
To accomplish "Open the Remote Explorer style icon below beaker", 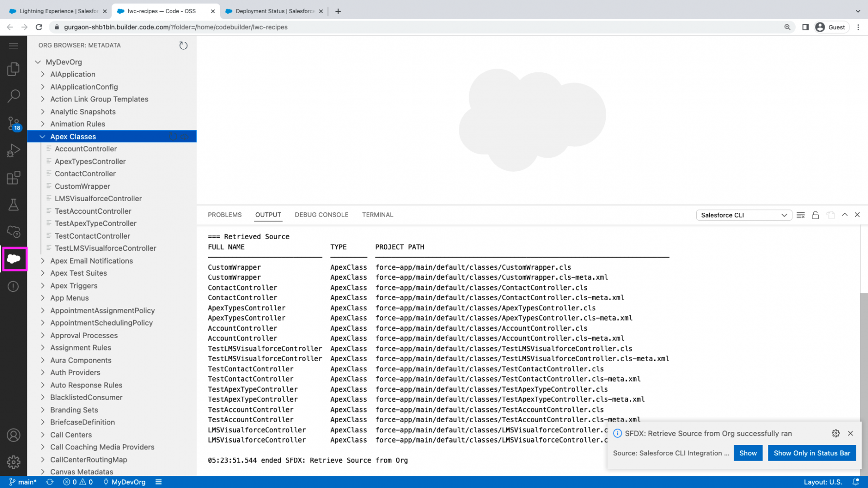I will pos(14,231).
